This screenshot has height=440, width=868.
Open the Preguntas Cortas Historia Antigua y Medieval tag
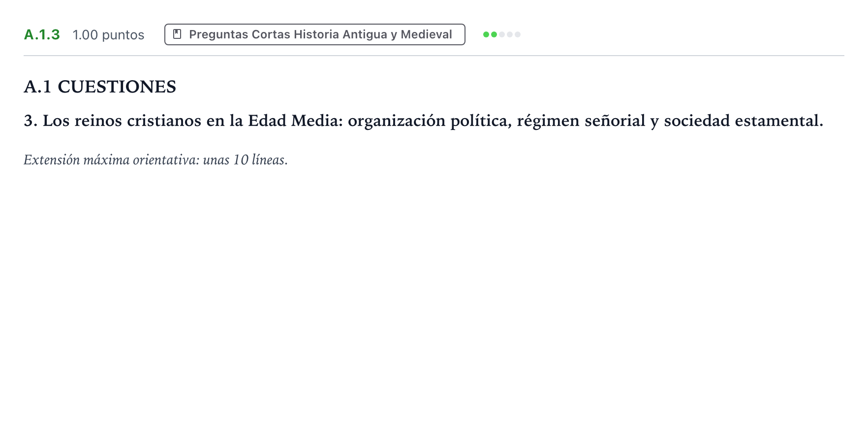[314, 34]
